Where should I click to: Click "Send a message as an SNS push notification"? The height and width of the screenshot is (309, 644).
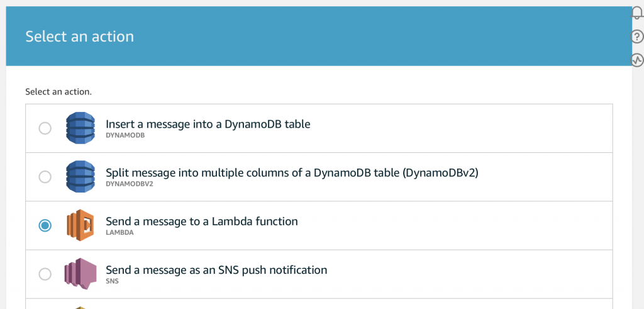tap(216, 270)
